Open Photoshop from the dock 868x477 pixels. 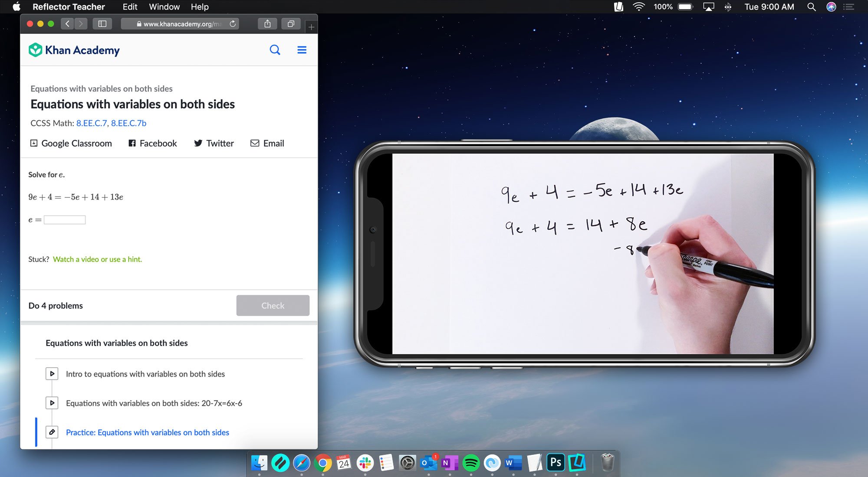pyautogui.click(x=556, y=463)
